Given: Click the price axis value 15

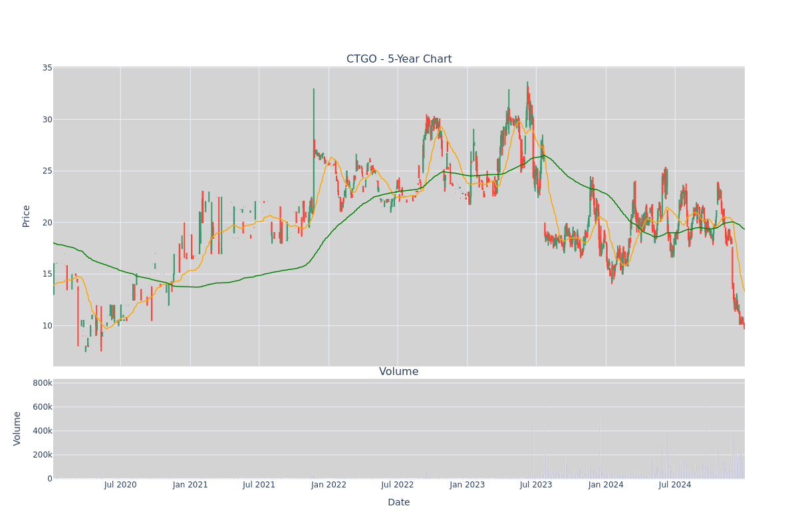Looking at the screenshot, I should coord(47,274).
